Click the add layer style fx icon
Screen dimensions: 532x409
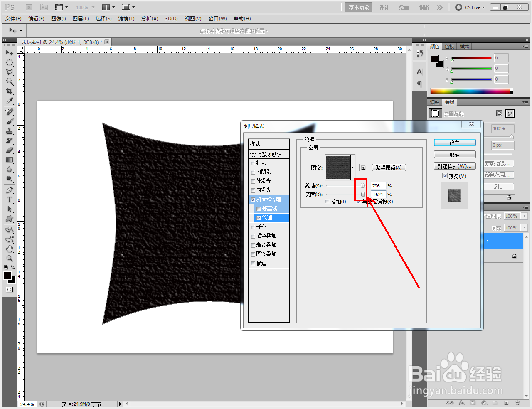click(x=461, y=403)
